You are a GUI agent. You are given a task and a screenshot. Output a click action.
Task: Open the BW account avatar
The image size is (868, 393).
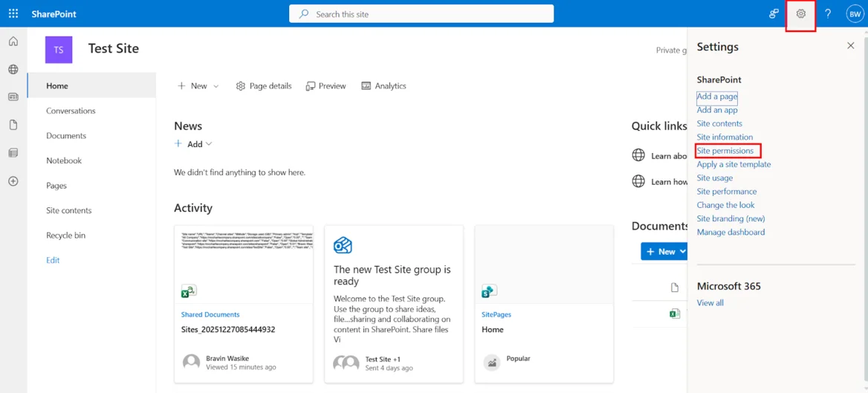coord(854,14)
